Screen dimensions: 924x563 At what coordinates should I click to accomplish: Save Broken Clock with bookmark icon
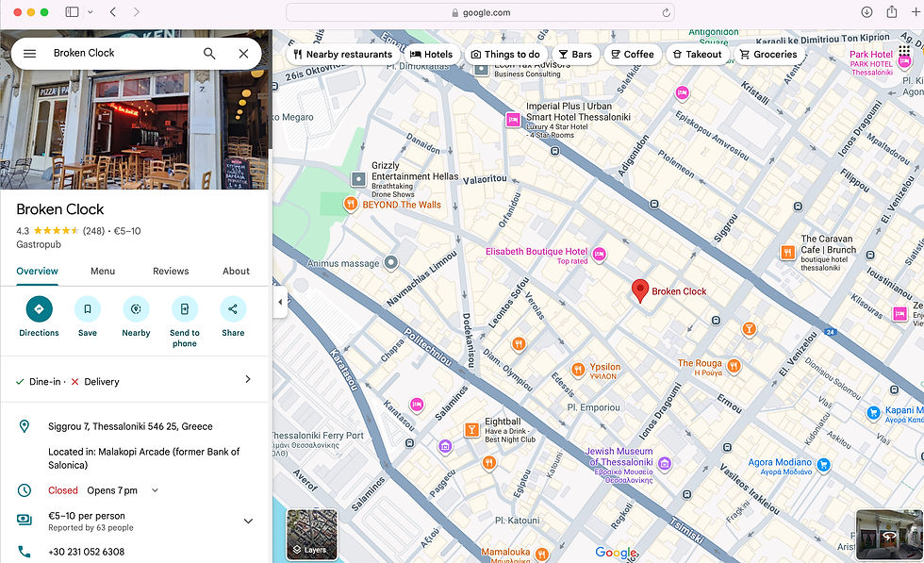(87, 309)
